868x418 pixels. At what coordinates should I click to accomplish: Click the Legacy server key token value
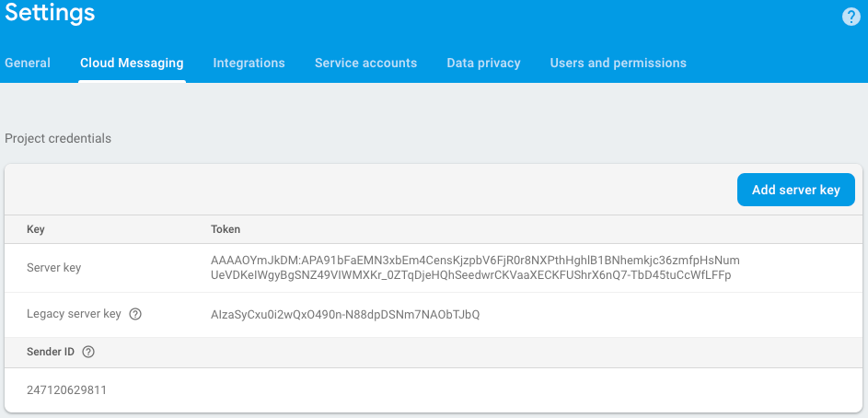coord(345,315)
